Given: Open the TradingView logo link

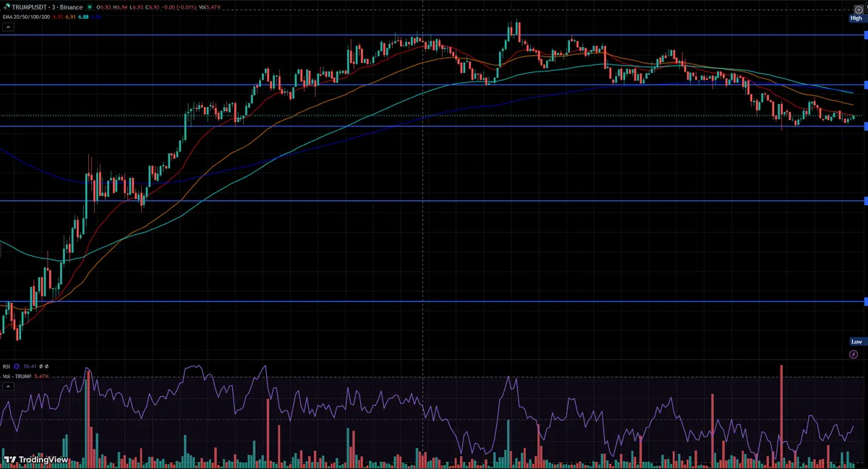Looking at the screenshot, I should (x=36, y=460).
